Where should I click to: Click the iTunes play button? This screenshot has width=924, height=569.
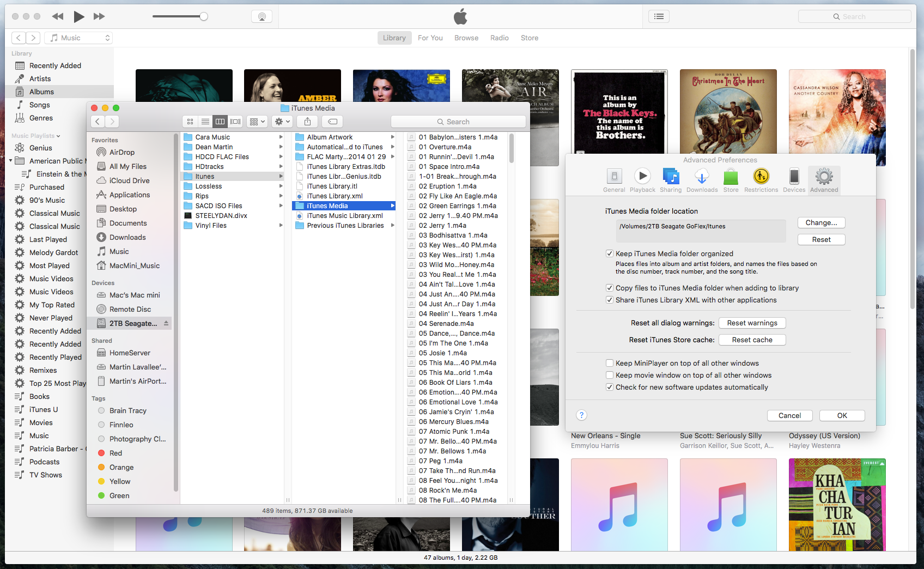[79, 16]
